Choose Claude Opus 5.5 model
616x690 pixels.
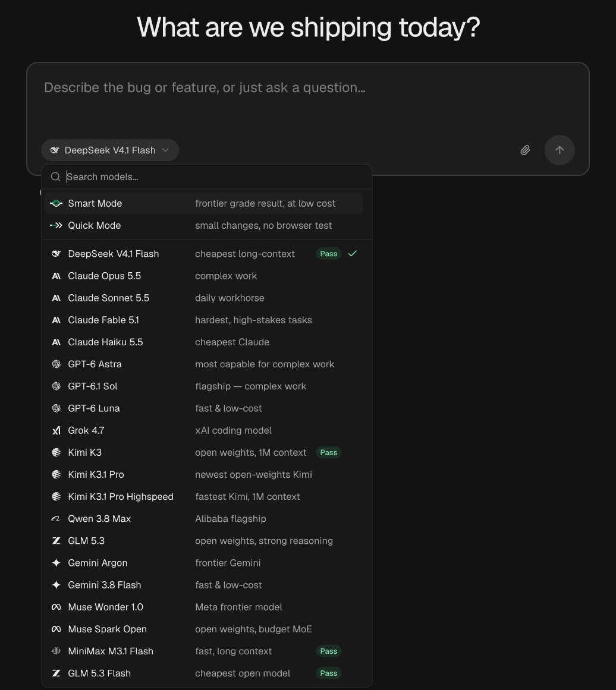coord(204,276)
